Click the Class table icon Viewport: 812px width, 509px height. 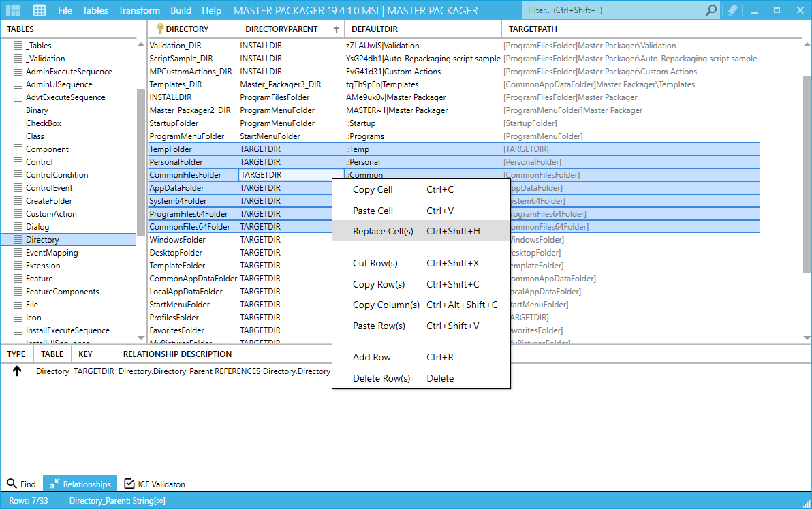(x=18, y=136)
